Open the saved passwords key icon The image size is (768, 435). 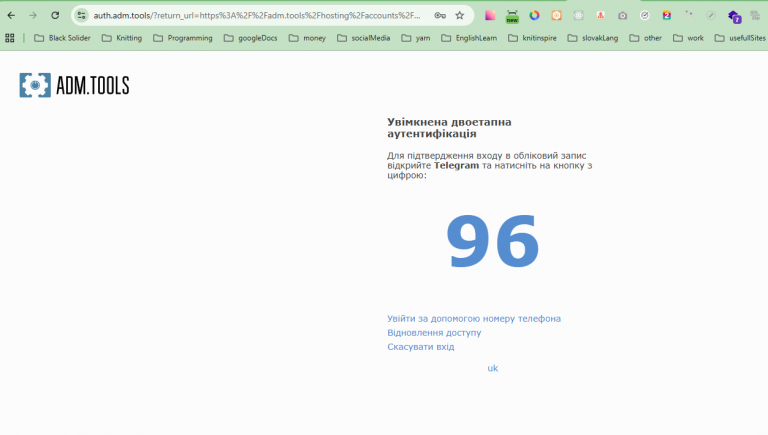pyautogui.click(x=440, y=16)
